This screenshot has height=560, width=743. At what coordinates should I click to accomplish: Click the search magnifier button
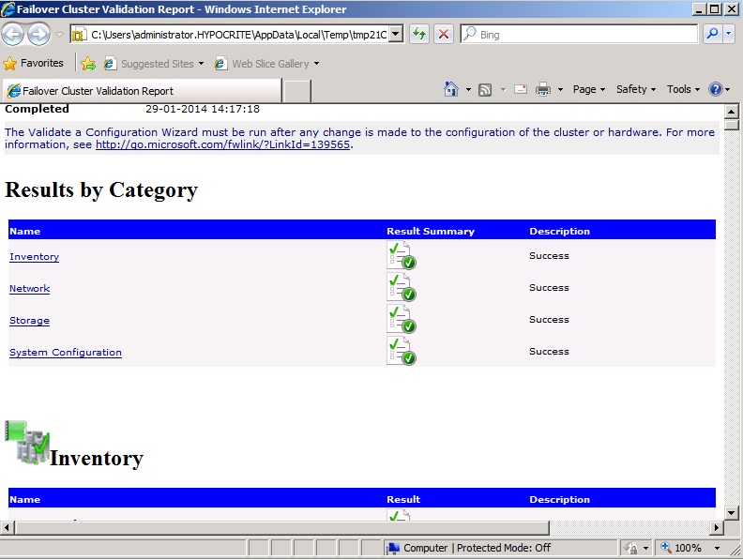click(x=712, y=34)
